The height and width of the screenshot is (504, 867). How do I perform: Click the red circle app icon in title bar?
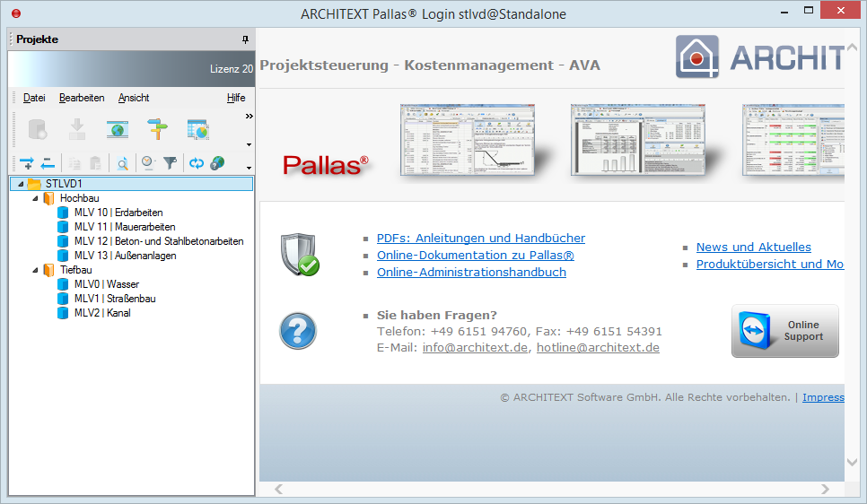point(16,13)
